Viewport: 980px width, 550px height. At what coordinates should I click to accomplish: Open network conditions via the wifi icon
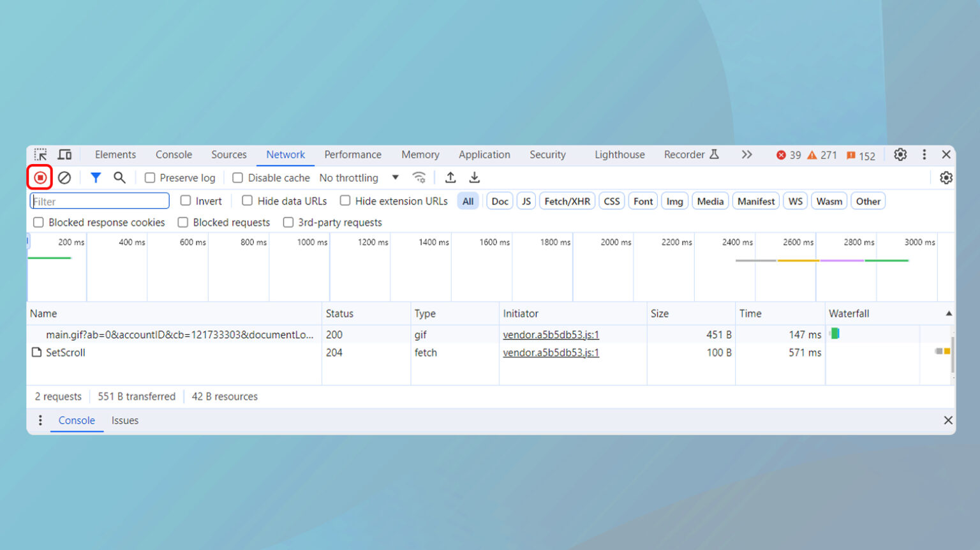click(x=419, y=177)
